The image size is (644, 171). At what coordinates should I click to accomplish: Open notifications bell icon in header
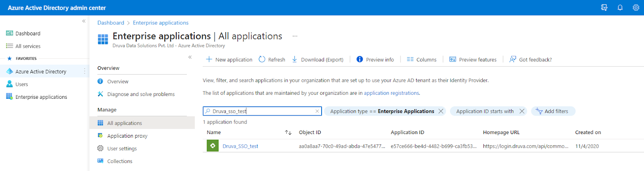point(620,8)
